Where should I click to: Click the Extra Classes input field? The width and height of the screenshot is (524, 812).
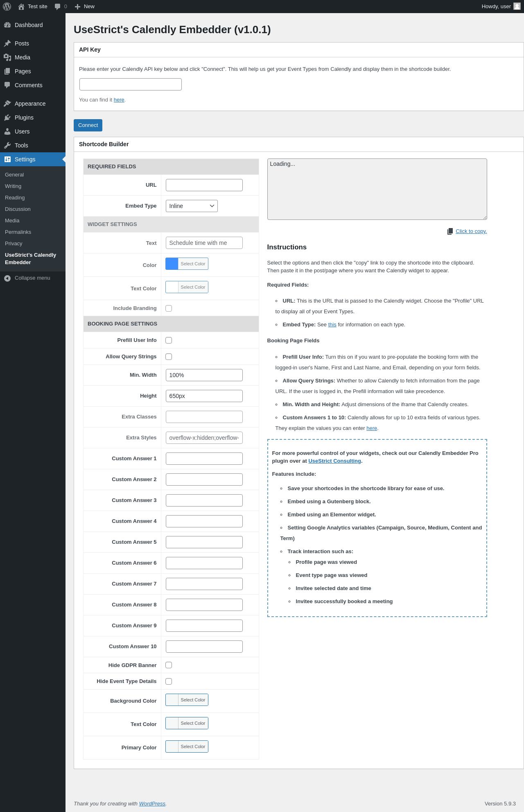coord(204,417)
